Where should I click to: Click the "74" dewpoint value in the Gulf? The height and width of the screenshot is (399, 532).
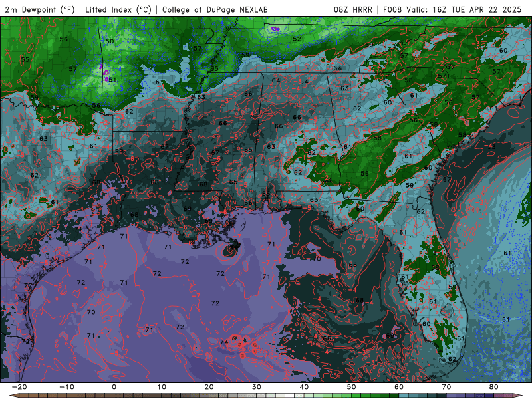[224, 342]
